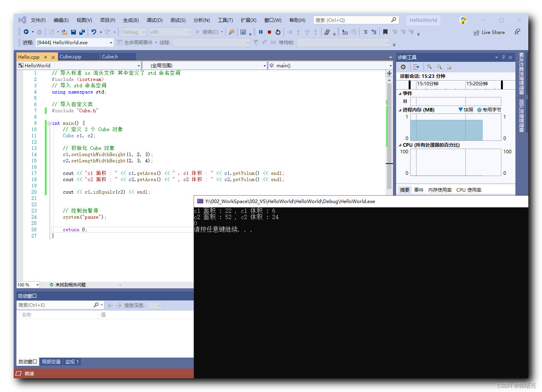Collapse the 进程内存 (MB) section

tap(400, 110)
